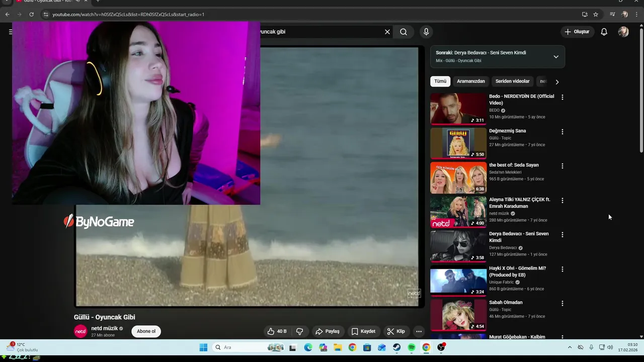The height and width of the screenshot is (362, 644).
Task: Show hidden system tray icons chevron
Action: click(570, 347)
